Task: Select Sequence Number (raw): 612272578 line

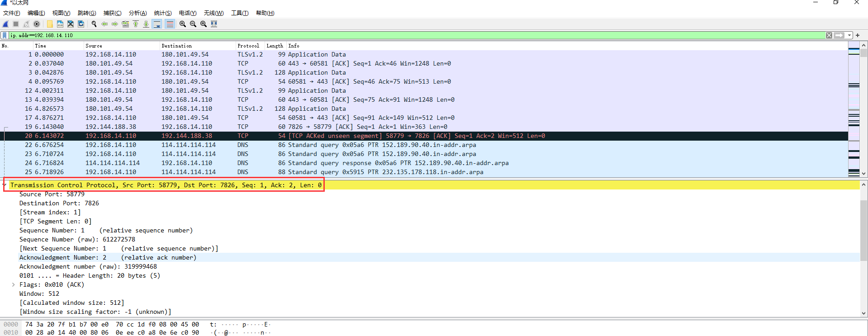Action: (77, 239)
